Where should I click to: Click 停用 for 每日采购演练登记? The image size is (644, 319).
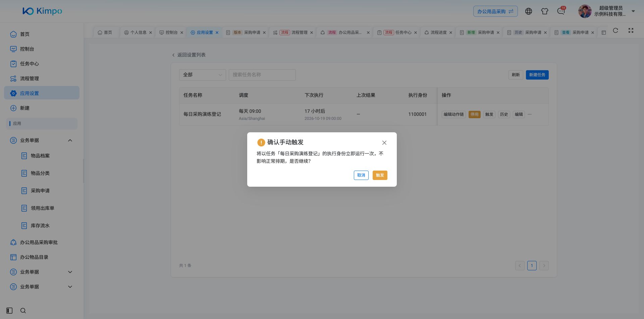[474, 115]
